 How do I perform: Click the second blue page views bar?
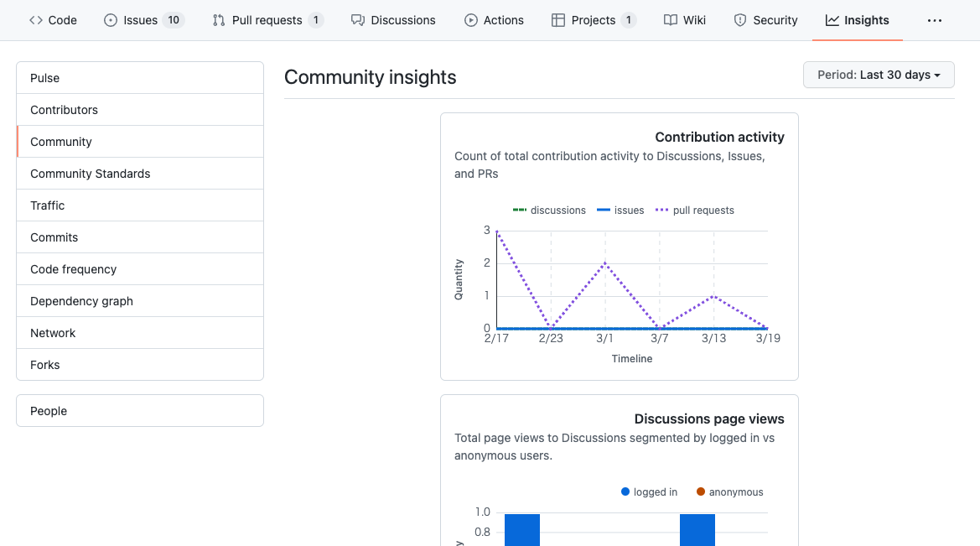(697, 530)
